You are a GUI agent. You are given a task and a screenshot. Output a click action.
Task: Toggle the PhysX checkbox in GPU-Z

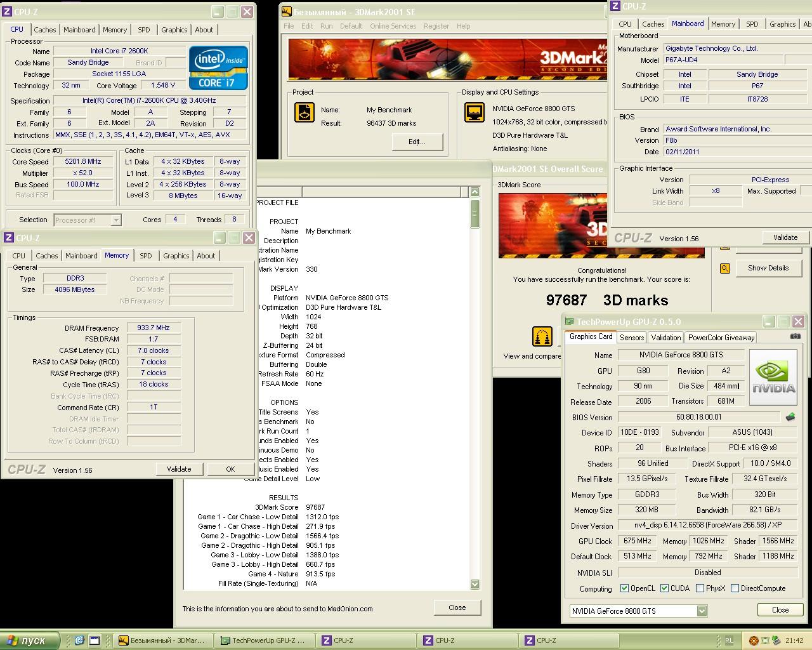point(700,588)
